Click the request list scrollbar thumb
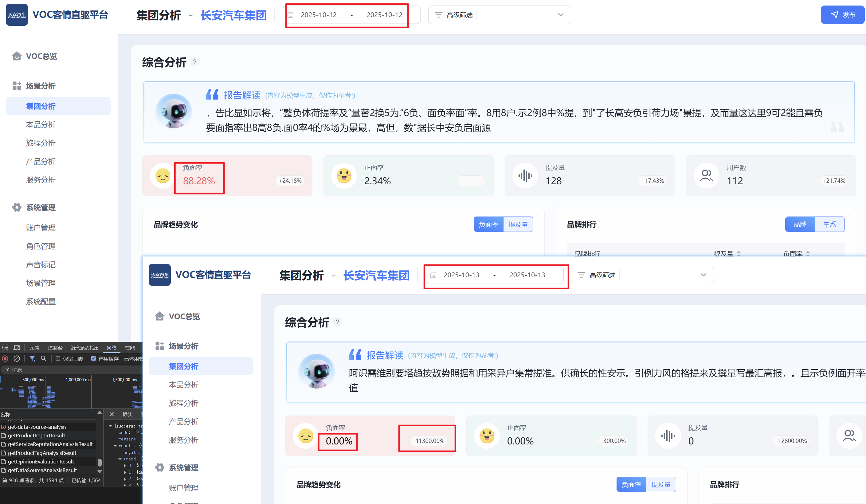The width and height of the screenshot is (866, 504). point(100,463)
